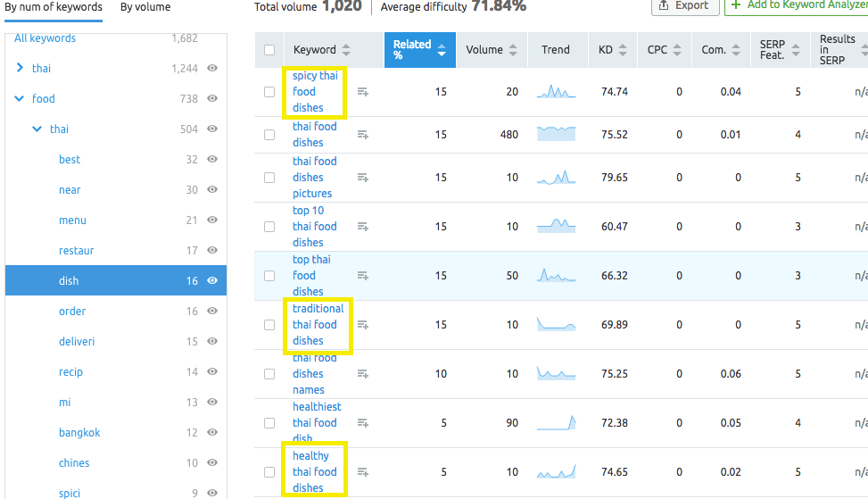Viewport: 868px width, 499px height.
Task: Click trend chart for 'top thai food dishes'
Action: click(x=556, y=275)
